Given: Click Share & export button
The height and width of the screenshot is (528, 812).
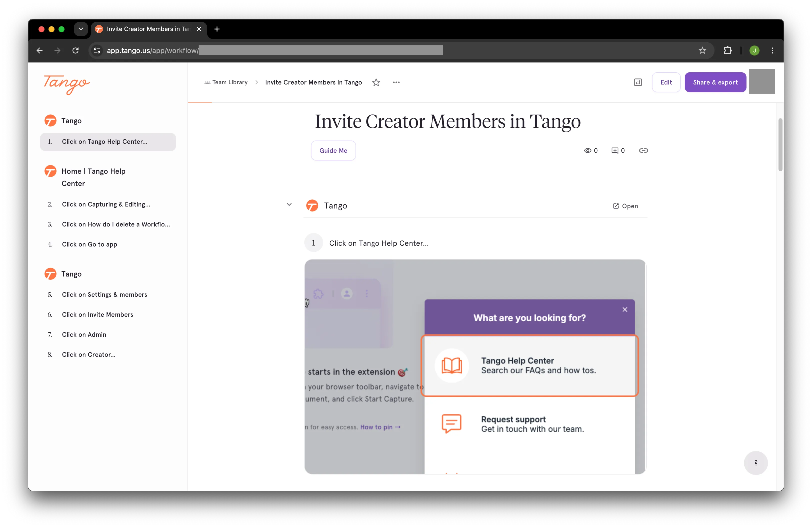Looking at the screenshot, I should pos(715,82).
